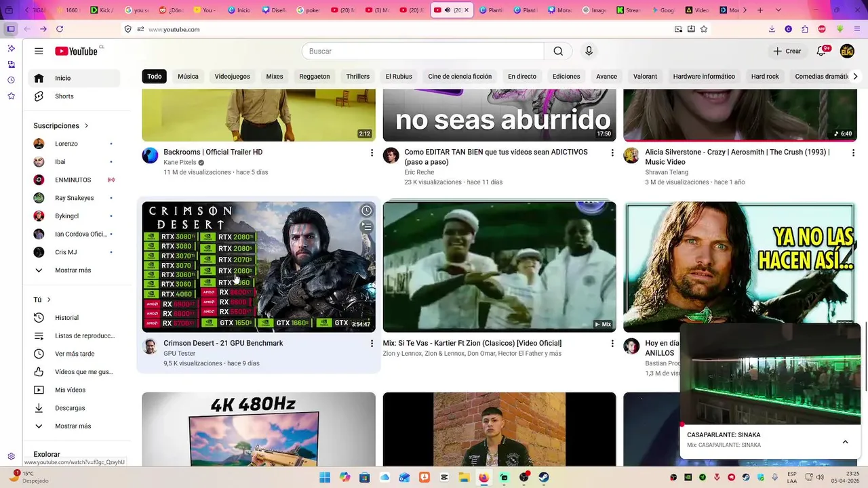Add Crimson Desert video to Watch later

point(366,211)
